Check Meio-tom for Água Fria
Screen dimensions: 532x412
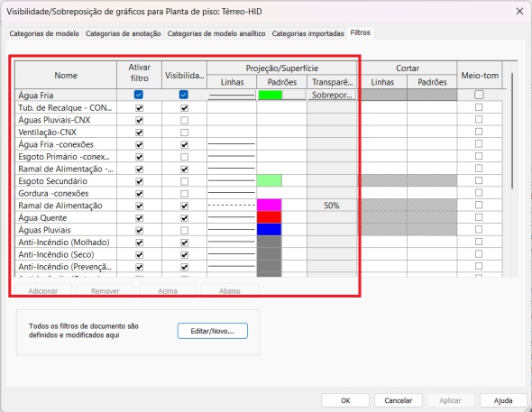(x=479, y=95)
